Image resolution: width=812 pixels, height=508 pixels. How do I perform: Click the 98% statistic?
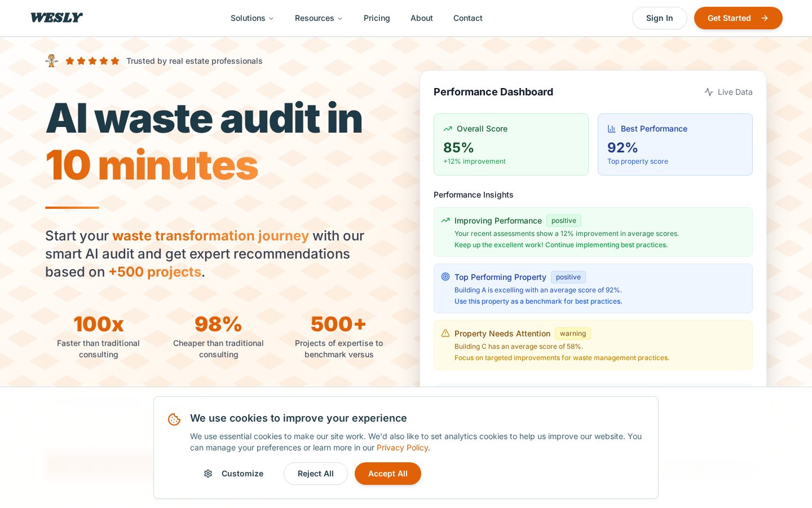coord(218,324)
